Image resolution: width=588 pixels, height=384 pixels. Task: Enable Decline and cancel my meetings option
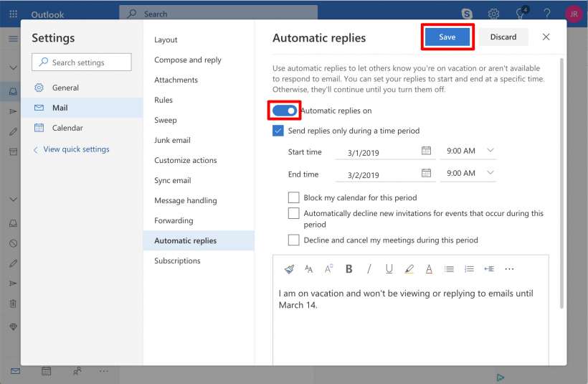coord(293,240)
